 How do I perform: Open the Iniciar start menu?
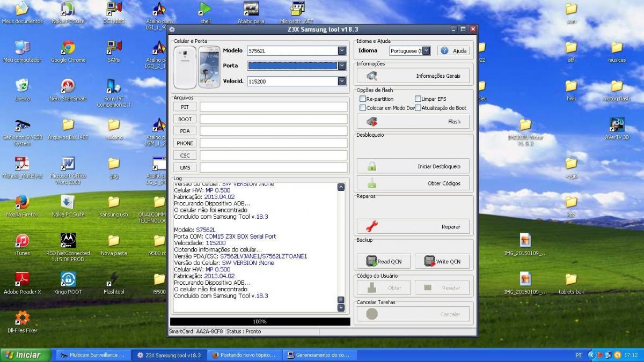tap(26, 355)
